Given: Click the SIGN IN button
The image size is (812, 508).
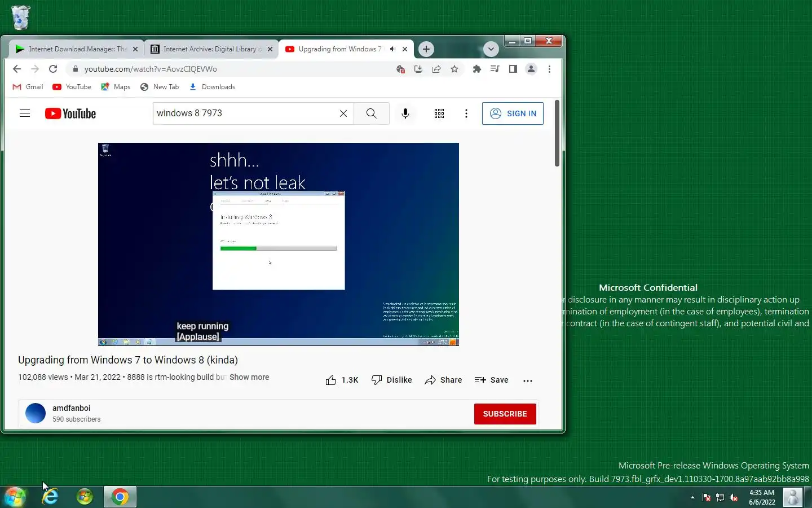Looking at the screenshot, I should click(513, 113).
